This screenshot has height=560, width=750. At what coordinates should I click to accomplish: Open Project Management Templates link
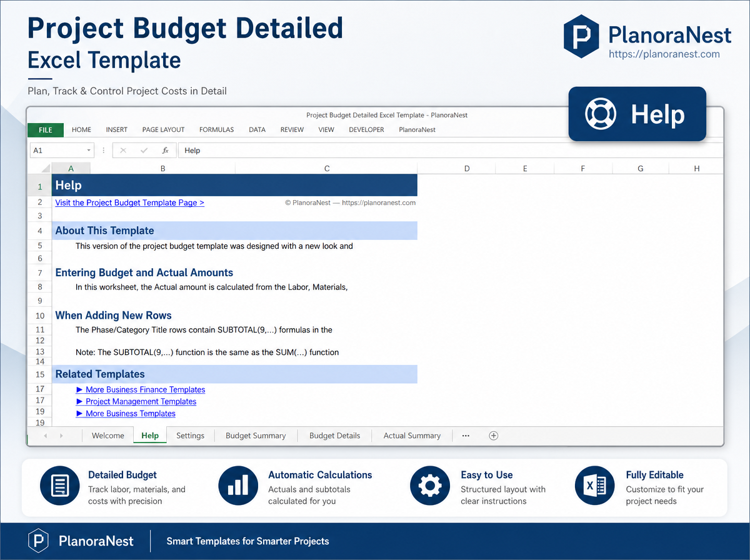[136, 401]
